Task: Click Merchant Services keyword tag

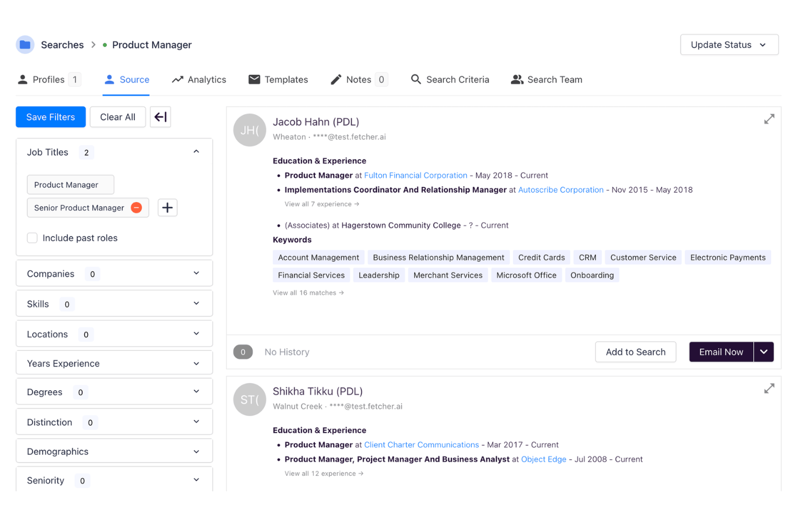Action: click(448, 275)
